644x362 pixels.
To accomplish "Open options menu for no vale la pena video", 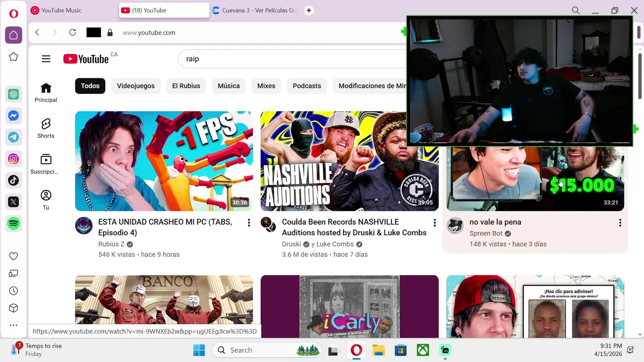I will pos(620,223).
